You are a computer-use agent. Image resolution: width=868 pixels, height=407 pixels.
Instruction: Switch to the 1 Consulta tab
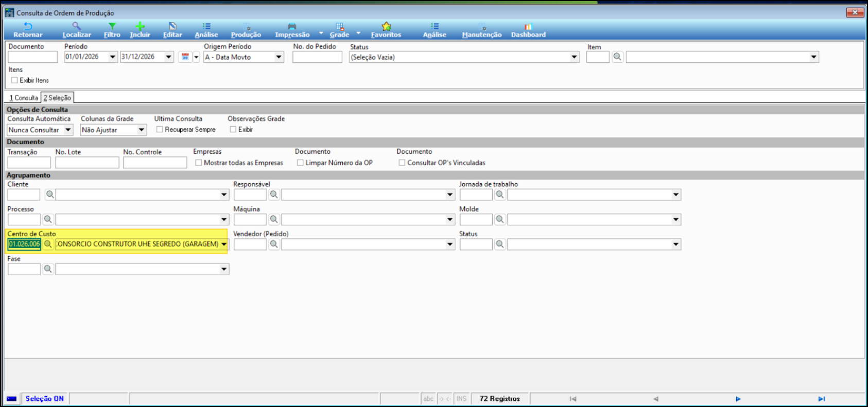tap(24, 98)
